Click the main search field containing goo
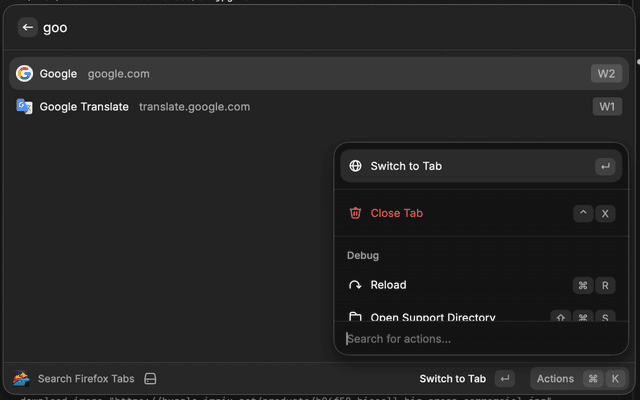The height and width of the screenshot is (400, 640). click(300, 28)
